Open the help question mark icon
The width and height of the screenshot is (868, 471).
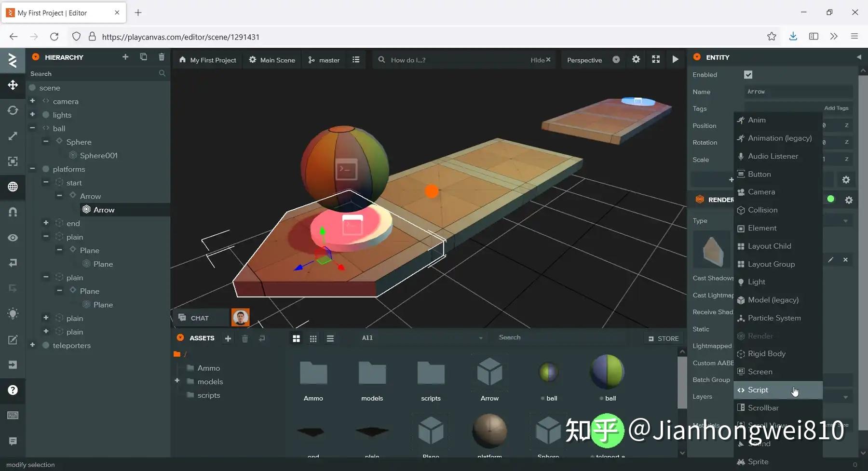point(13,390)
